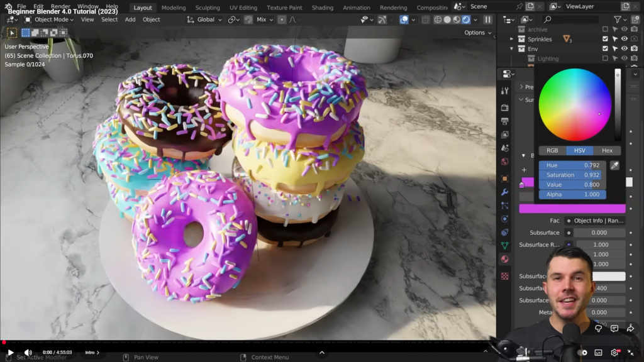Open the Object Mode dropdown
The width and height of the screenshot is (644, 362).
coord(49,19)
